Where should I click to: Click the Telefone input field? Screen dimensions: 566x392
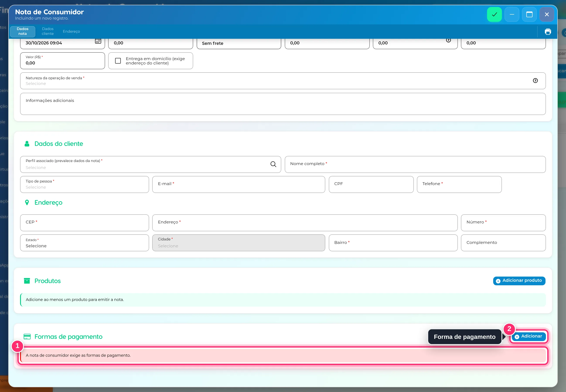(x=459, y=184)
